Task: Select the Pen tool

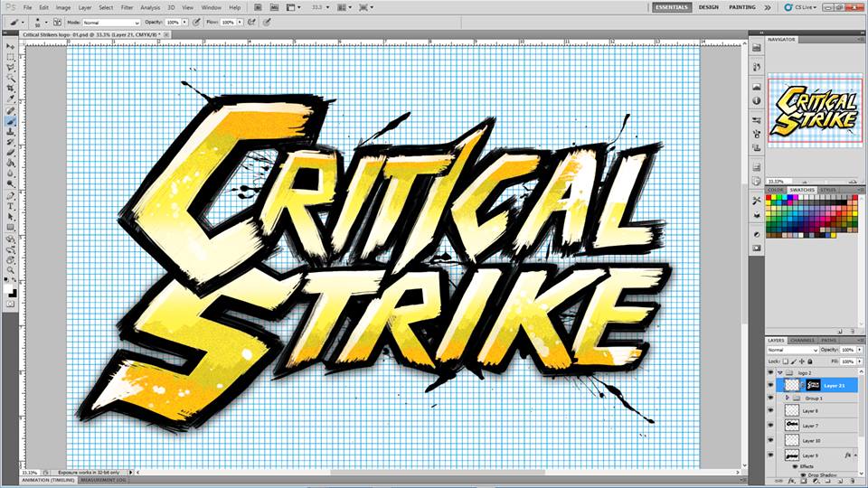Action: point(11,196)
